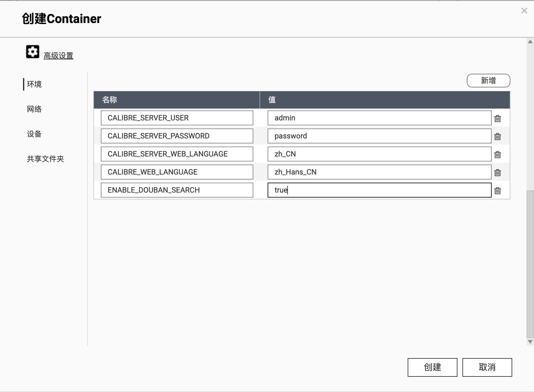534x392 pixels.
Task: Click the vertical scrollbar thumb
Action: pos(530,264)
